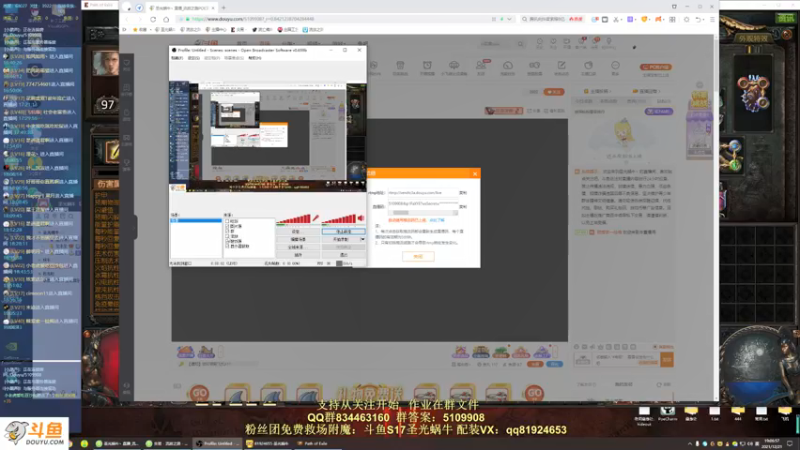Open the second menu in OBS menu bar

194,58
